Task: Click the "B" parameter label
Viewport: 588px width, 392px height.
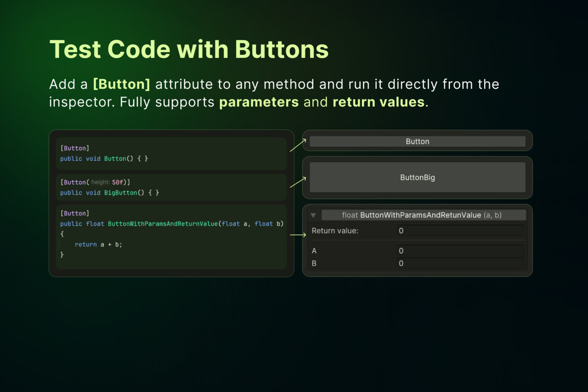Action: [315, 264]
